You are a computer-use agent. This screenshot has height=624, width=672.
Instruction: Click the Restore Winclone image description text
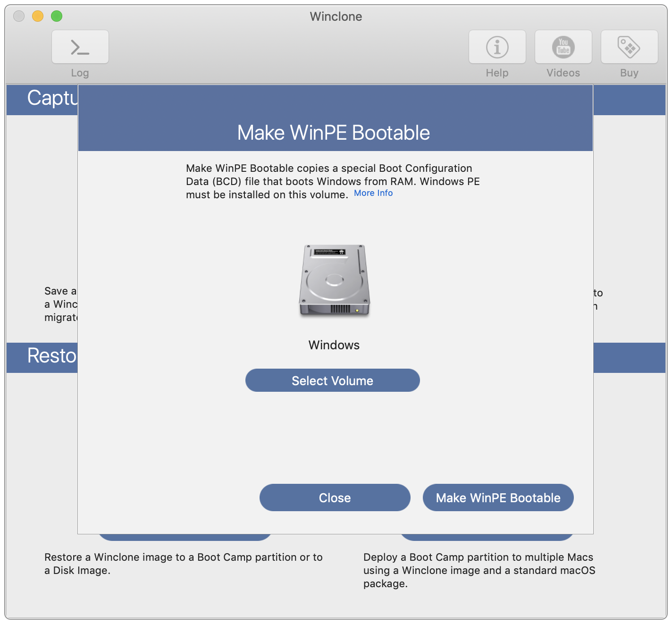click(184, 564)
